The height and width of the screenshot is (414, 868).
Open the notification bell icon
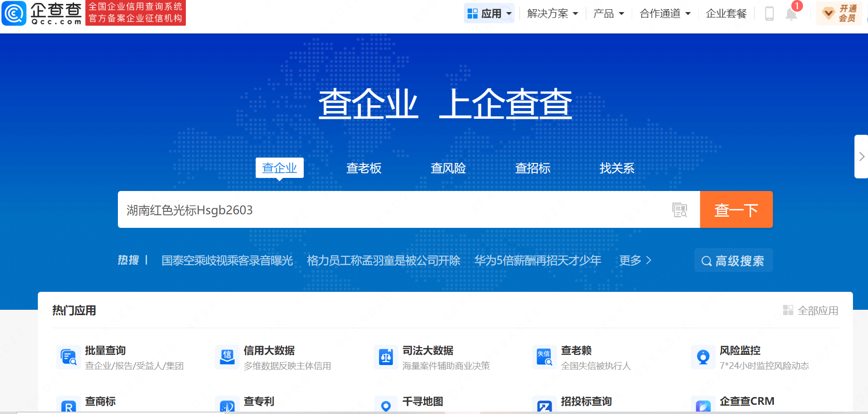coord(791,14)
